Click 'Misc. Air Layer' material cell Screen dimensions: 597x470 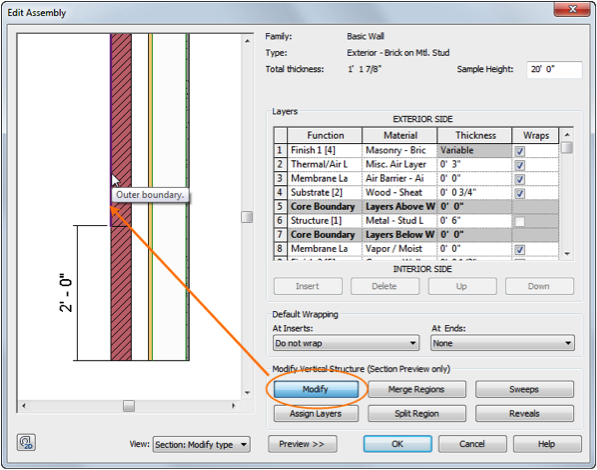pos(400,164)
